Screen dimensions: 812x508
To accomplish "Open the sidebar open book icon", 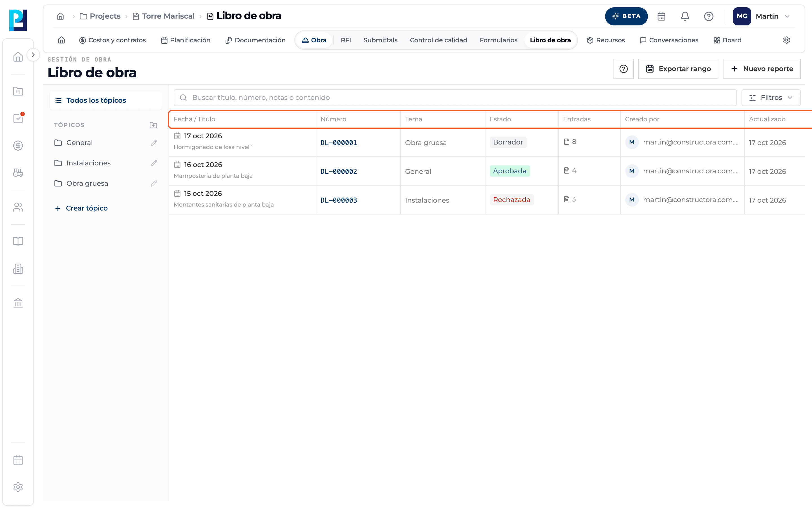I will 18,241.
